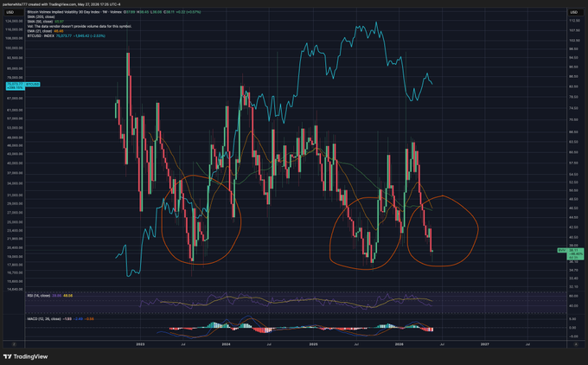
Task: Select the BTCUSD · INDEX comparison legend
Action: (41, 36)
